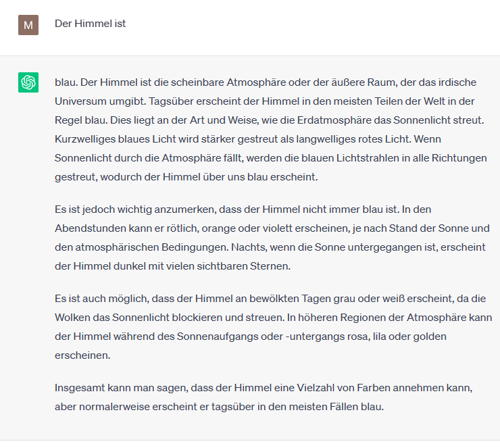Click the line 'der Himmel dunkel mit vielen sichtbaren Sternen.'
Viewport: 500px width, 448px height.
tap(172, 266)
